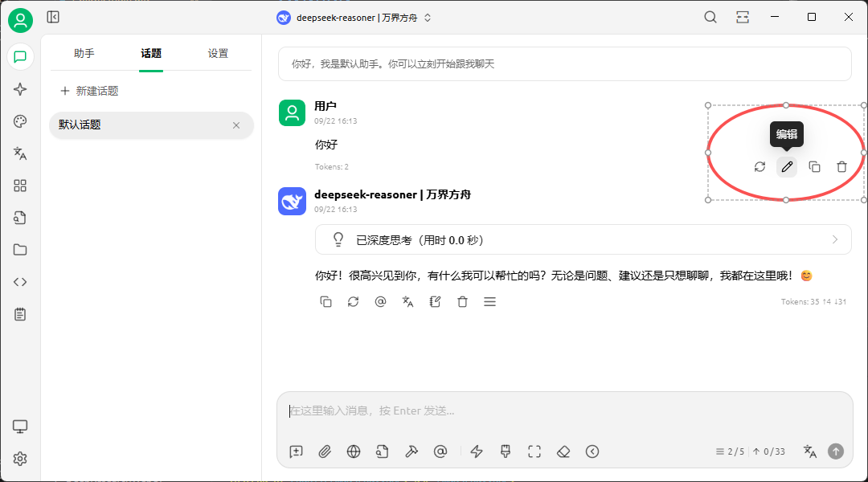This screenshot has width=868, height=482.
Task: Clear context using the eraser icon
Action: pos(563,451)
